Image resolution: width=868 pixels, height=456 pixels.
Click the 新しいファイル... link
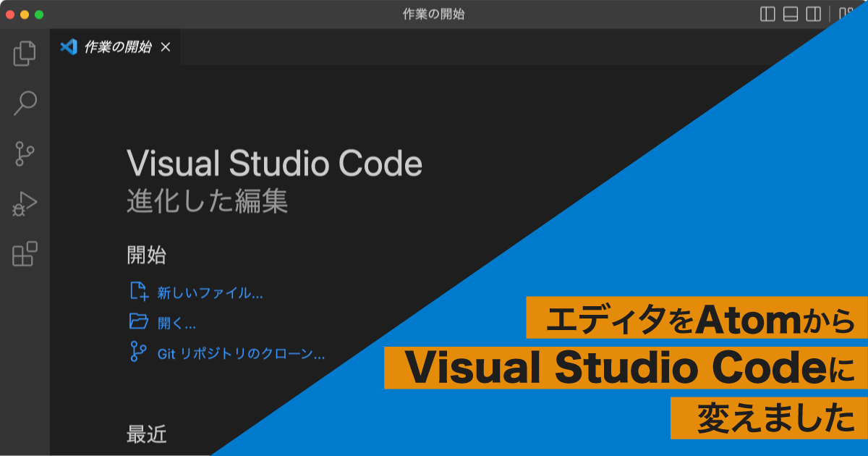pos(210,293)
